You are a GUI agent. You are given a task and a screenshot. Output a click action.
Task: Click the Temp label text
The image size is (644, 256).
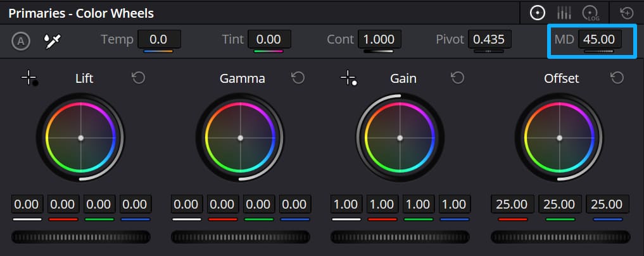point(117,40)
